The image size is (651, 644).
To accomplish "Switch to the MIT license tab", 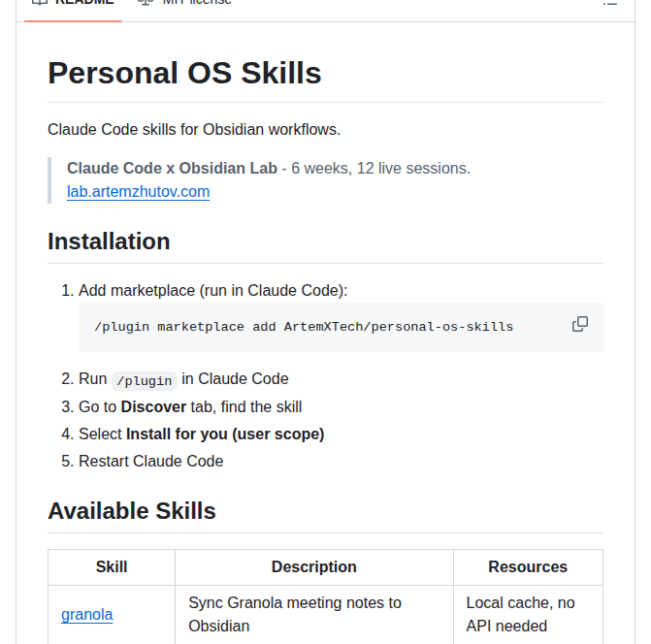I will (184, 3).
